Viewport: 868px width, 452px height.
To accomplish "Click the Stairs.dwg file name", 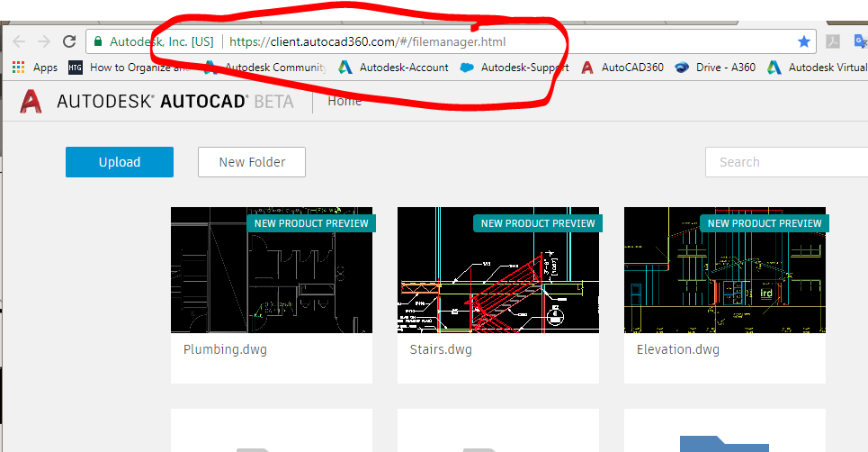I will pyautogui.click(x=441, y=349).
